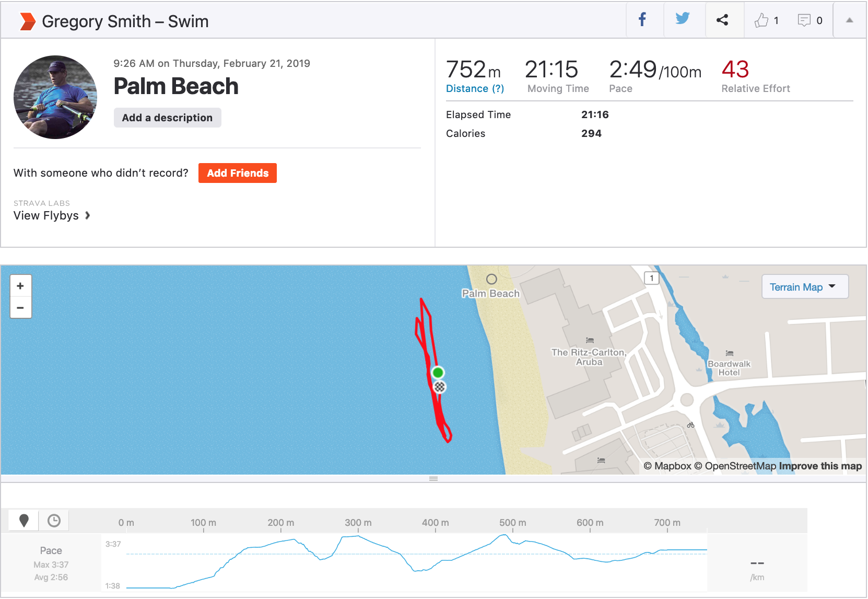Image resolution: width=868 pixels, height=599 pixels.
Task: Switch chart x-axis to time
Action: pyautogui.click(x=54, y=521)
